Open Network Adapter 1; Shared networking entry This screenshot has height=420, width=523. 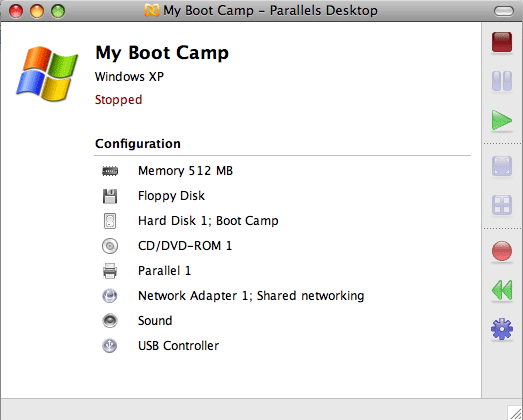point(251,296)
